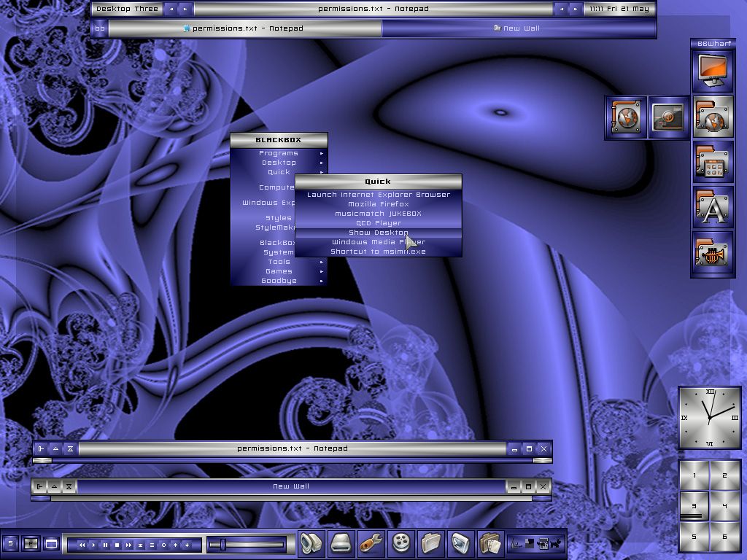Click New Wall task in the top taskbar
Viewport: 747px width, 560px height.
click(518, 28)
